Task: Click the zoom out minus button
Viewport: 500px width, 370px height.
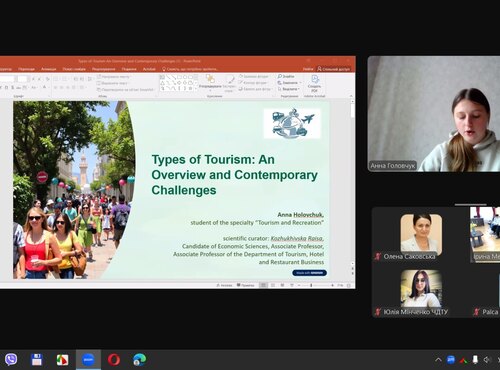Action: point(299,285)
